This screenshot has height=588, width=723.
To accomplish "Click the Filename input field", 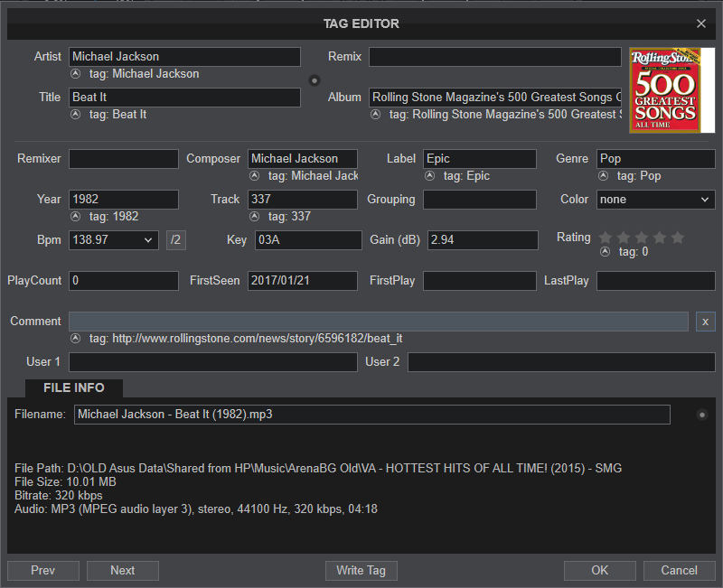I will 372,415.
